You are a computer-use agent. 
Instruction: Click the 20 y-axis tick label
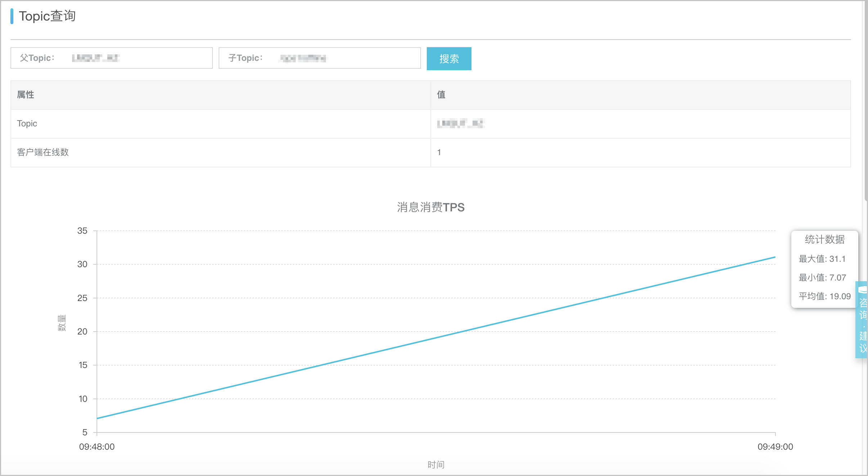click(x=82, y=332)
